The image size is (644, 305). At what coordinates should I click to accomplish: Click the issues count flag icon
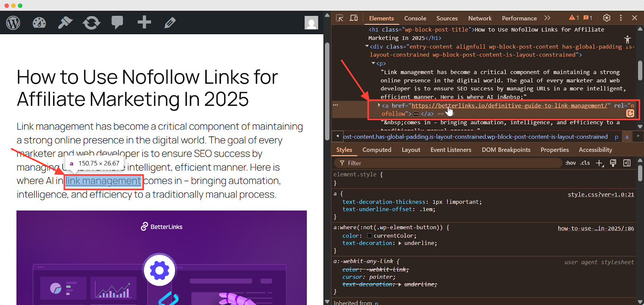tap(588, 18)
